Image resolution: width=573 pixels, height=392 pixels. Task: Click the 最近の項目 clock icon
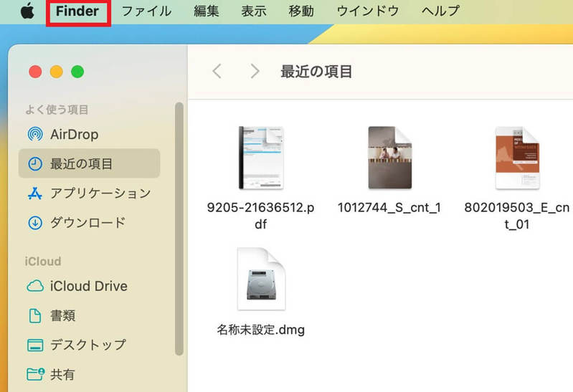pos(35,163)
